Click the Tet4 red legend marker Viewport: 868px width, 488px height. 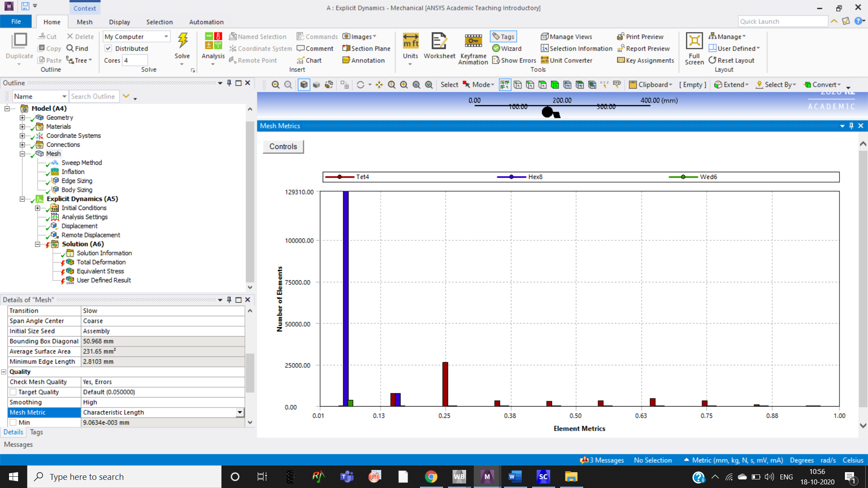coord(340,177)
